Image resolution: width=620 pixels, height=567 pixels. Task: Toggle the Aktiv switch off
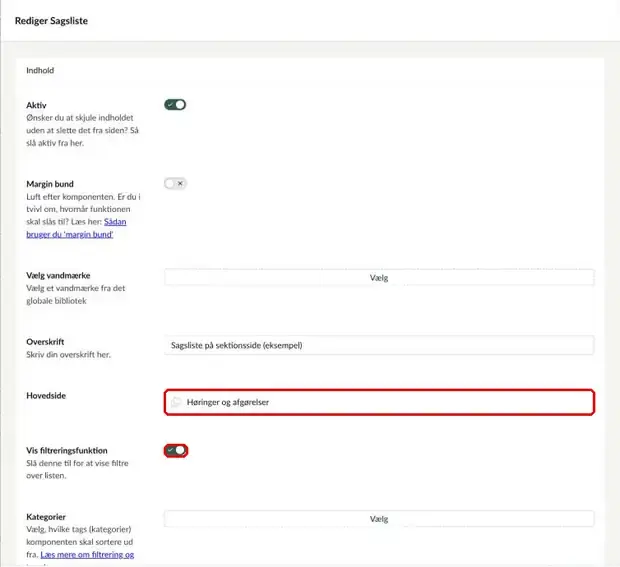[x=175, y=105]
